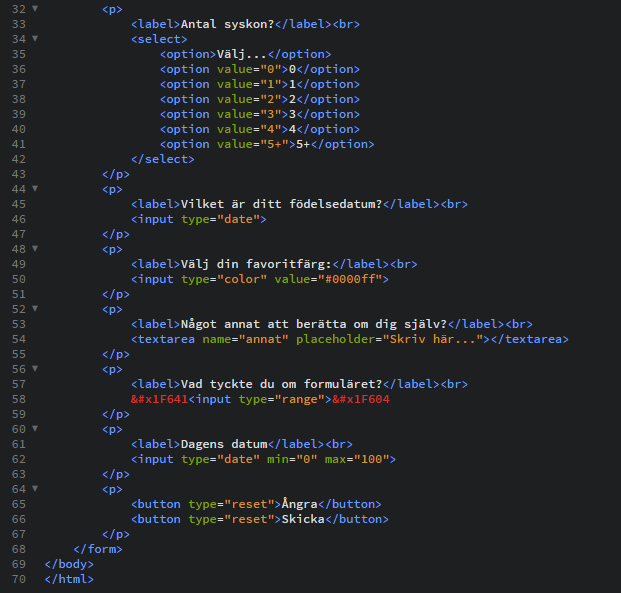This screenshot has width=621, height=593.
Task: Fold the Dagens datum paragraph at line 60
Action: [35, 428]
